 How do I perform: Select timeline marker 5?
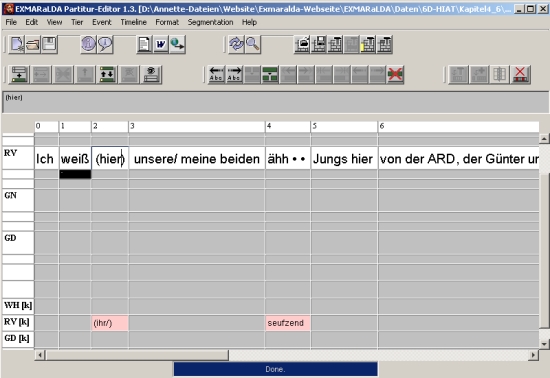[x=344, y=126]
